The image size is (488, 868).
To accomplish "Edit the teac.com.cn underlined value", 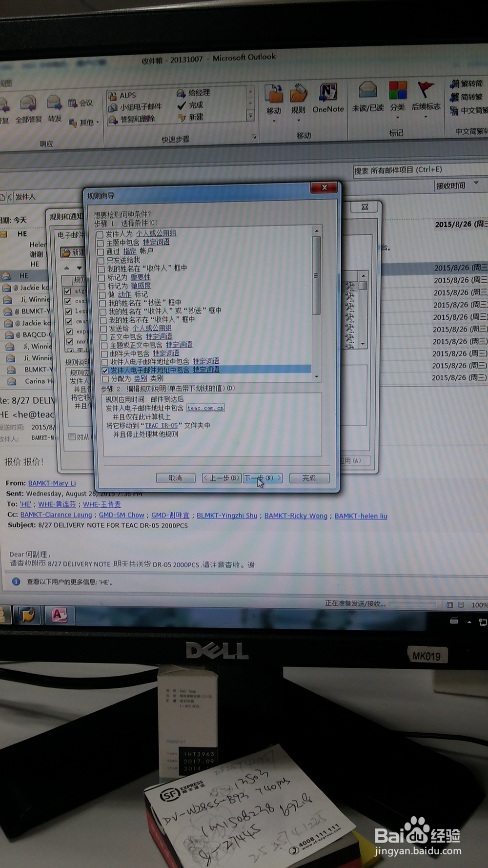I will coord(205,408).
